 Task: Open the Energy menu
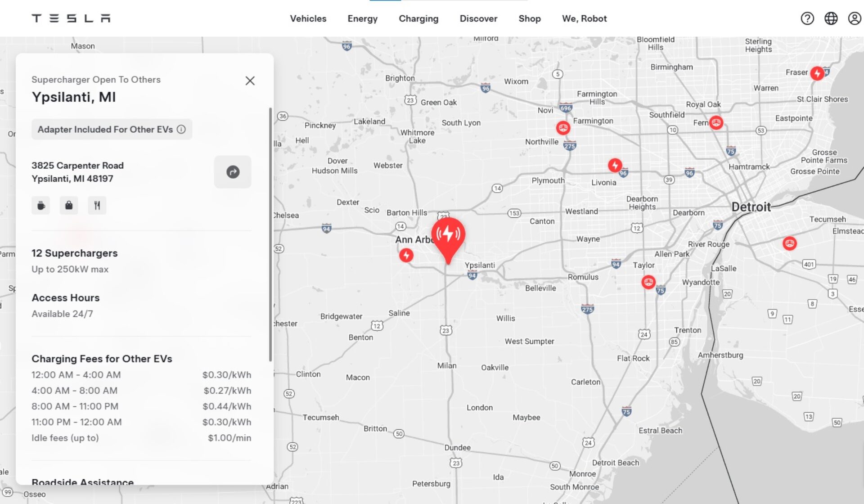(362, 18)
